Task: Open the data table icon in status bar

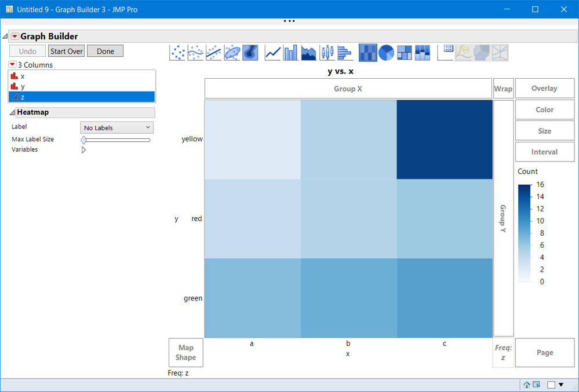Action: [536, 384]
